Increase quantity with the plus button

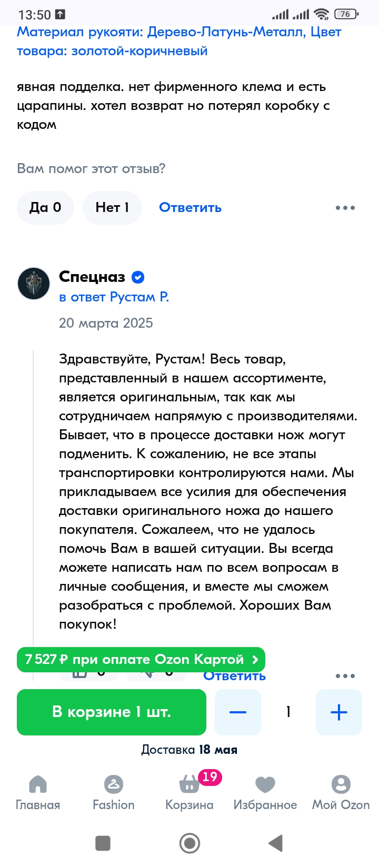pos(339,712)
